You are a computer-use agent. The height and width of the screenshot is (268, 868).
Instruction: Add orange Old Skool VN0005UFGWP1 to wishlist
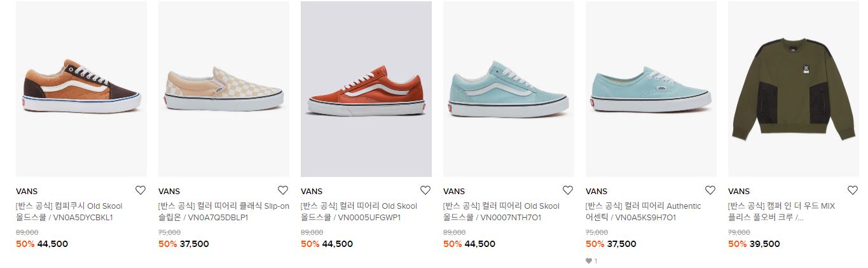pos(425,190)
